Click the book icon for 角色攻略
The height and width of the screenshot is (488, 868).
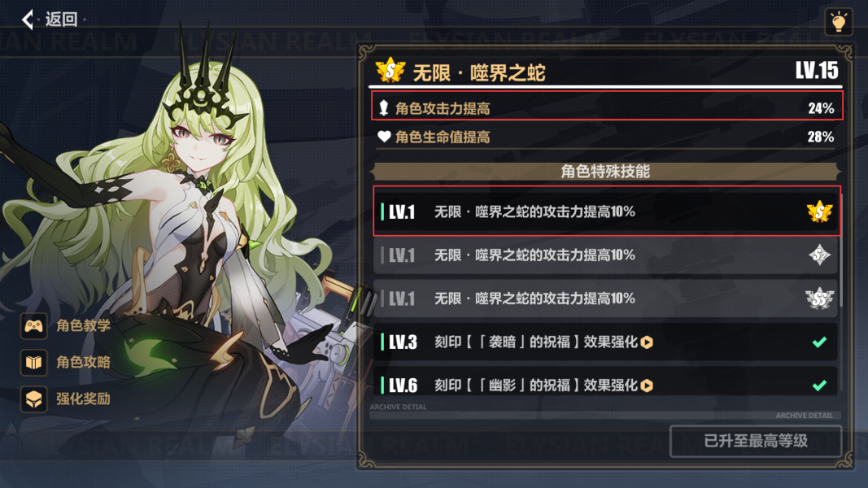pos(34,363)
